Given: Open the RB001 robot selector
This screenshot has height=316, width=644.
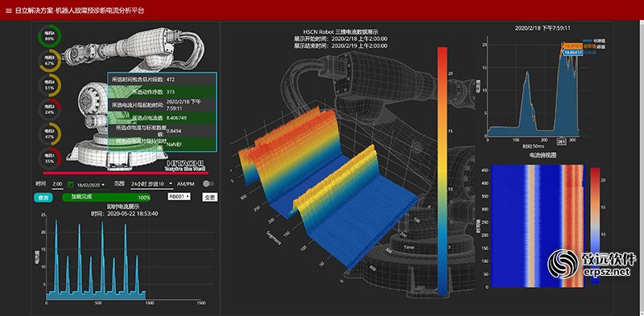Looking at the screenshot, I should (180, 197).
